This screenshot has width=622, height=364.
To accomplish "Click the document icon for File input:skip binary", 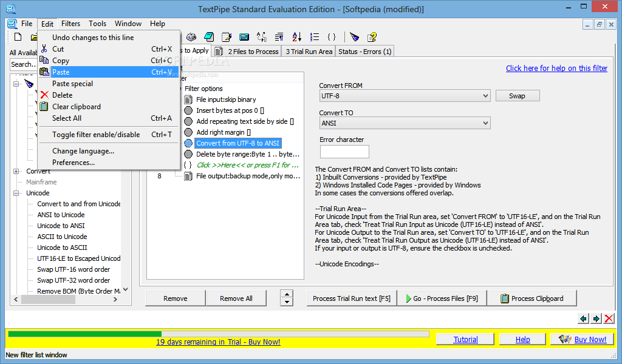I will [x=188, y=99].
